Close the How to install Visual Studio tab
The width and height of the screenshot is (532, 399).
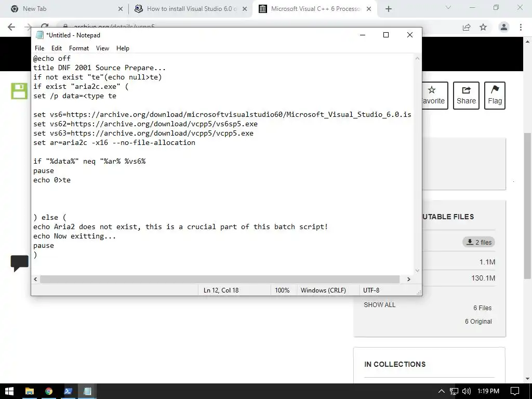click(x=245, y=9)
